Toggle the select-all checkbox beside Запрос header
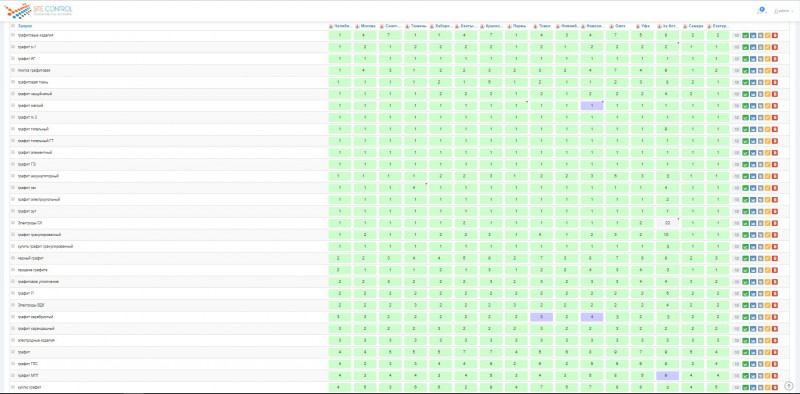800x394 pixels. point(13,26)
